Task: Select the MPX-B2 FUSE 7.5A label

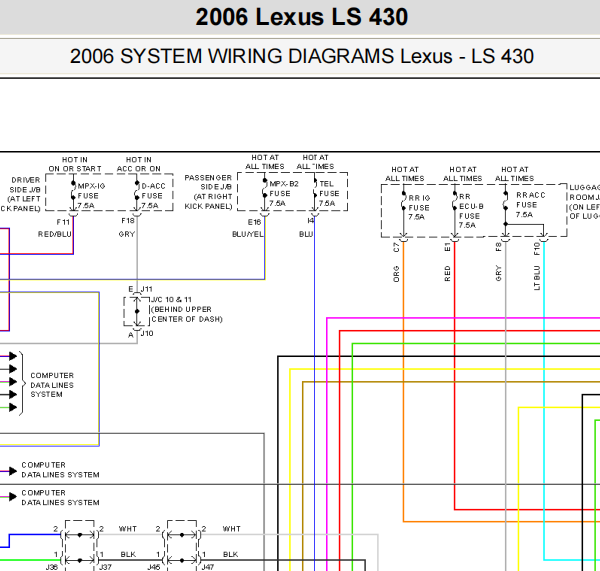Action: click(284, 193)
